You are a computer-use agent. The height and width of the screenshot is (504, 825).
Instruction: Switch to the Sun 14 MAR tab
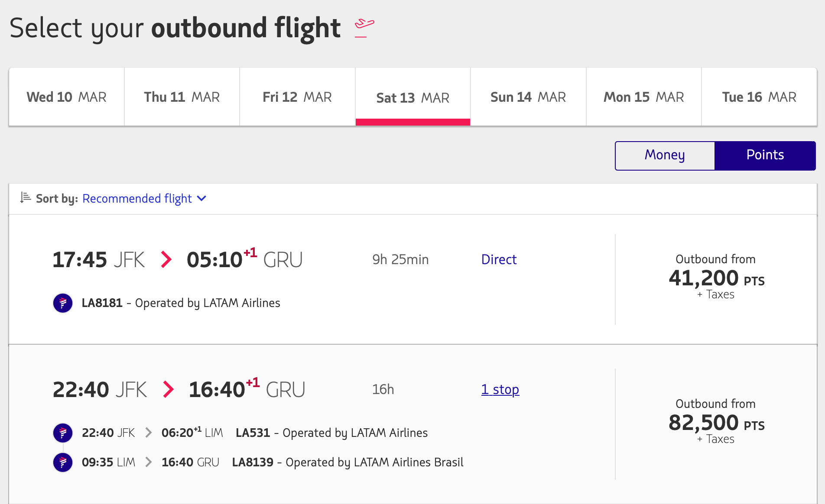[528, 97]
